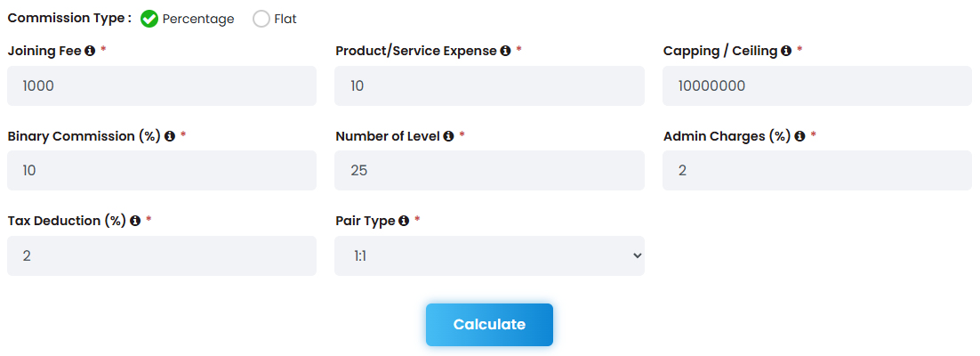
Task: Click the Binary Commission (%) input box
Action: tap(162, 170)
